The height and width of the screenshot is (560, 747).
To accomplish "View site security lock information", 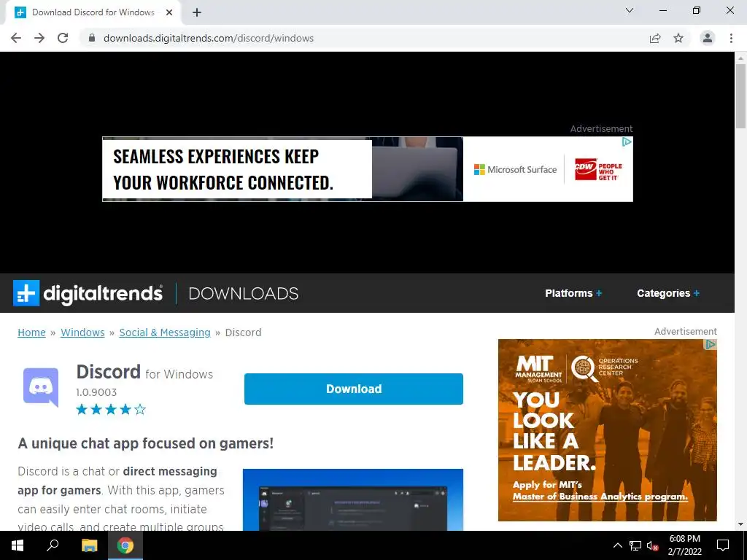I will click(92, 38).
